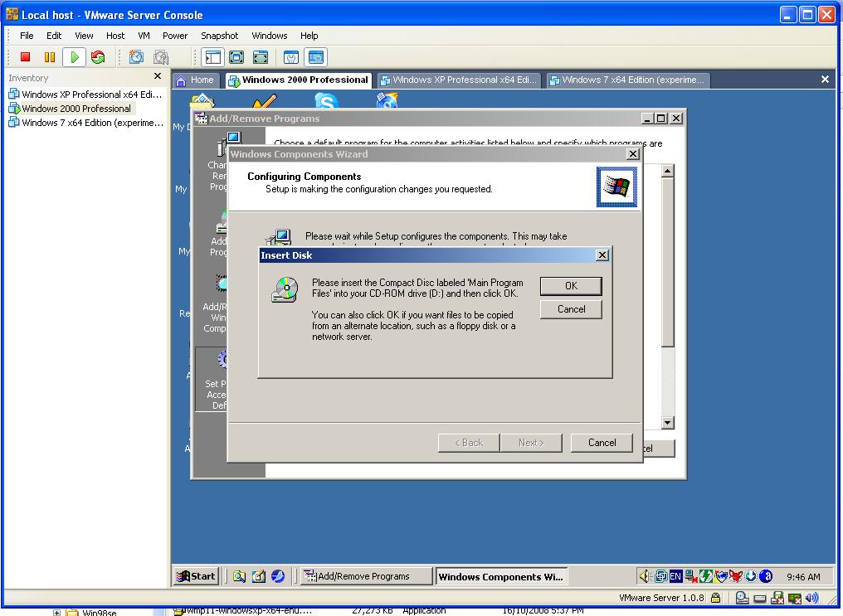The height and width of the screenshot is (616, 843).
Task: Click OK in Insert Disk dialog
Action: 571,286
